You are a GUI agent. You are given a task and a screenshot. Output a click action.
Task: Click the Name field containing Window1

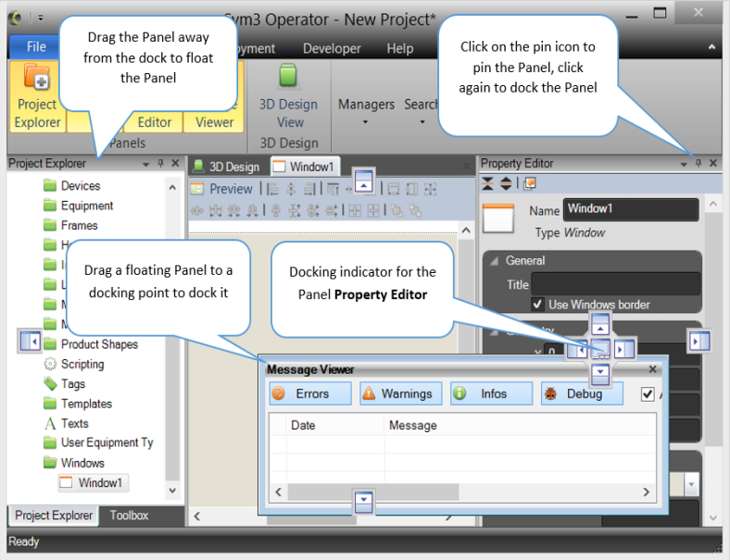(x=631, y=209)
